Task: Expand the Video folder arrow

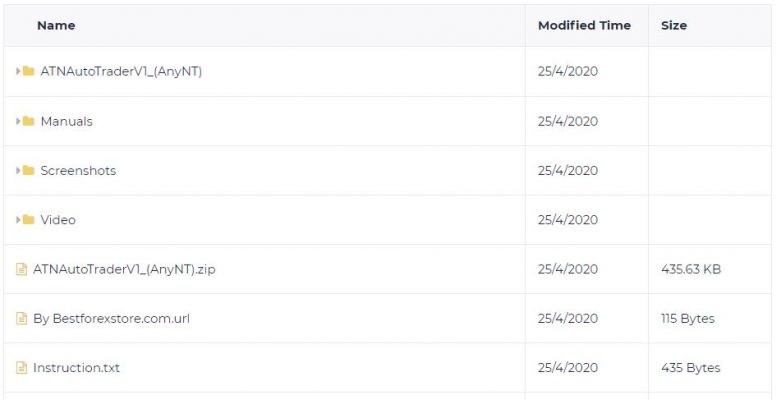Action: click(18, 220)
